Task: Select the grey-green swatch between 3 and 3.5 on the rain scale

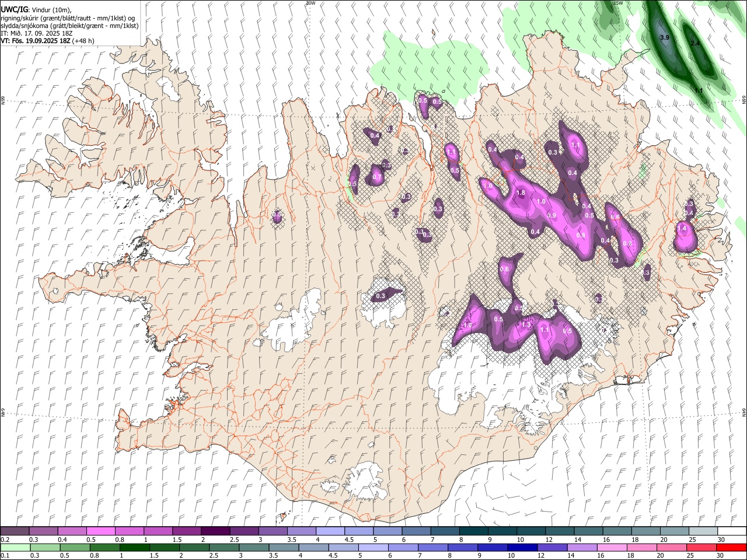Action: click(254, 547)
